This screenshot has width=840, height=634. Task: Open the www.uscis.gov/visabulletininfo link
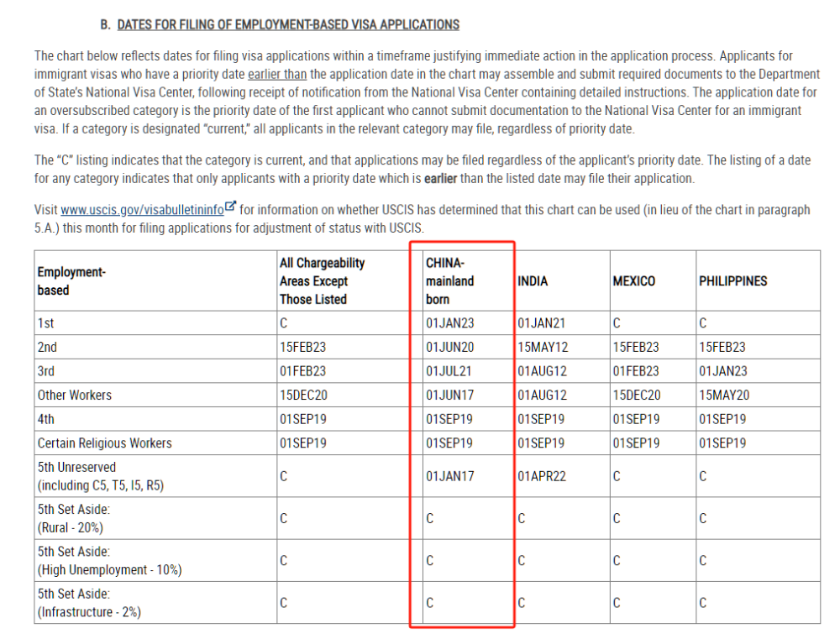point(142,210)
